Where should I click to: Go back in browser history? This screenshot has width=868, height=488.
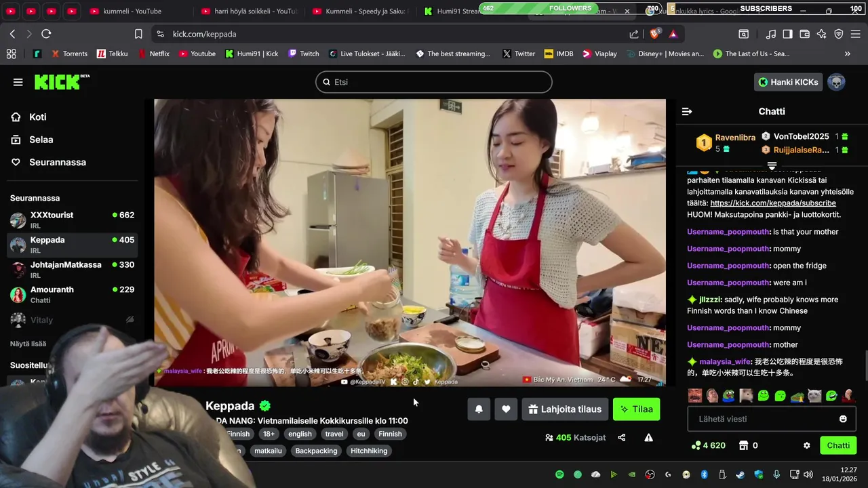[x=12, y=34]
